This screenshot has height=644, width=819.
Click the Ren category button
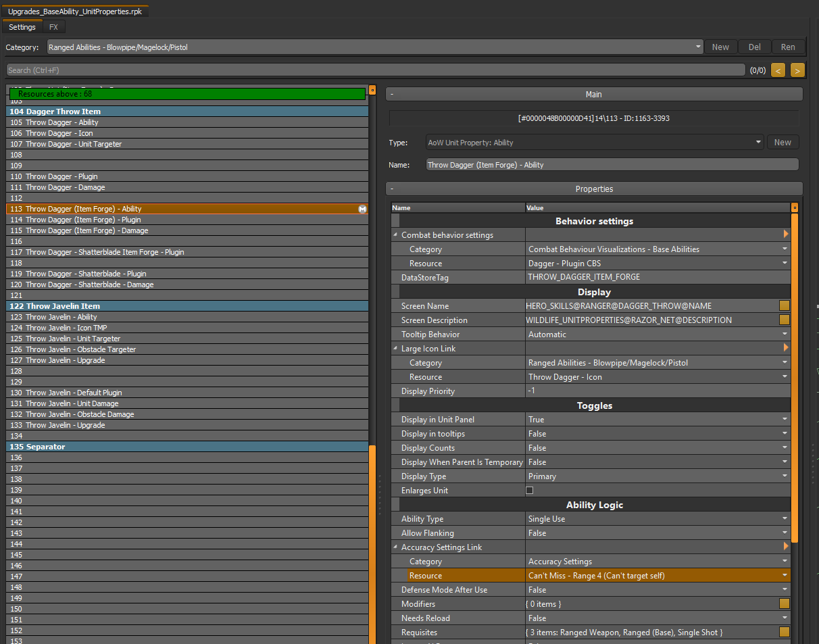[788, 47]
